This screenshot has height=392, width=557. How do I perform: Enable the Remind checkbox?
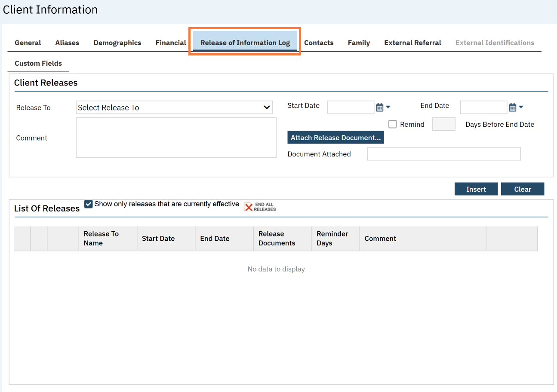click(x=392, y=124)
